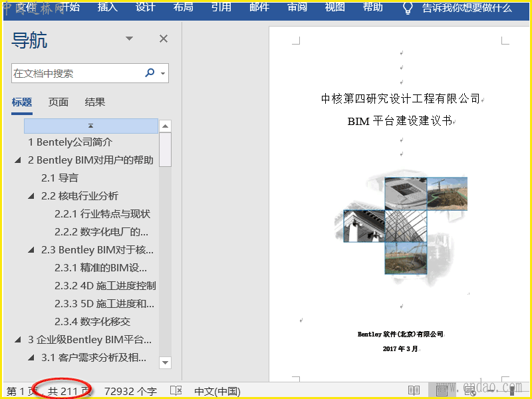This screenshot has width=532, height=399.
Task: Go to heading 2.2.1 行业特点与现状
Action: [102, 214]
